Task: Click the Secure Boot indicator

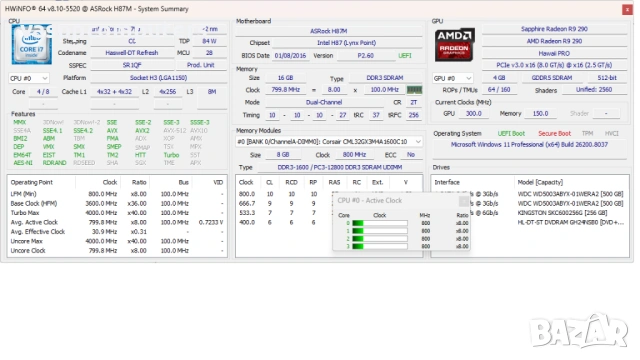Action: [x=554, y=133]
